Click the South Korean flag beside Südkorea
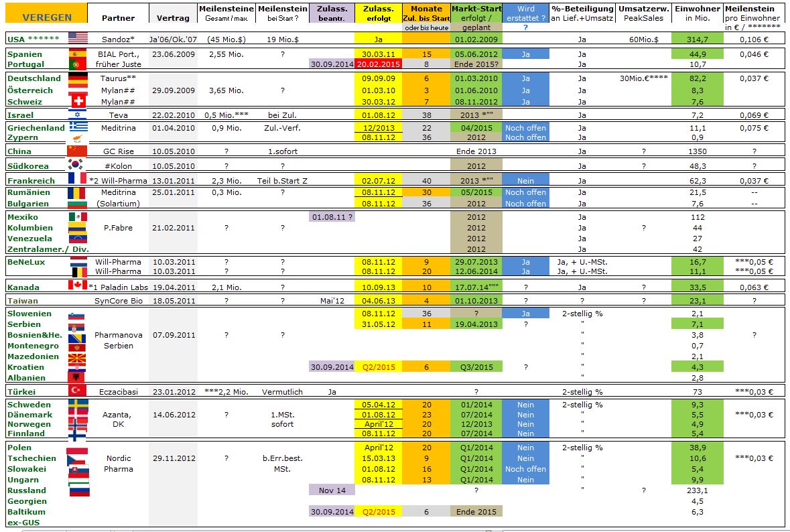 click(76, 164)
